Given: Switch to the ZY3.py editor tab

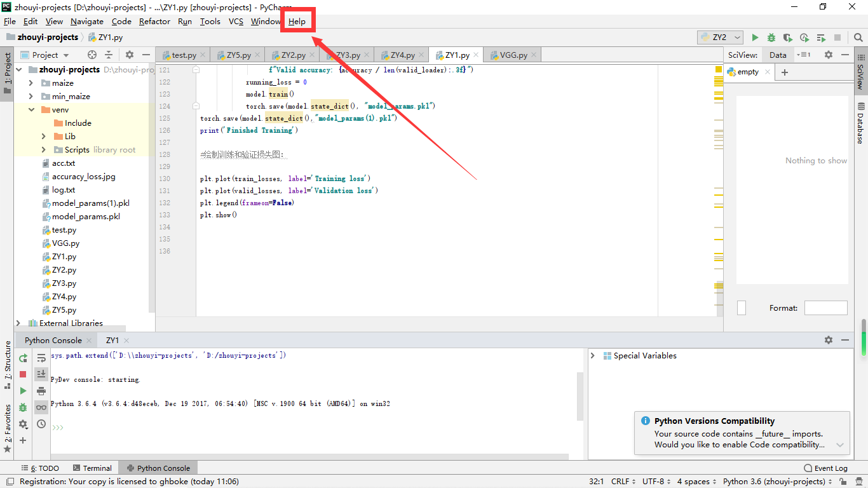Looking at the screenshot, I should pos(348,55).
